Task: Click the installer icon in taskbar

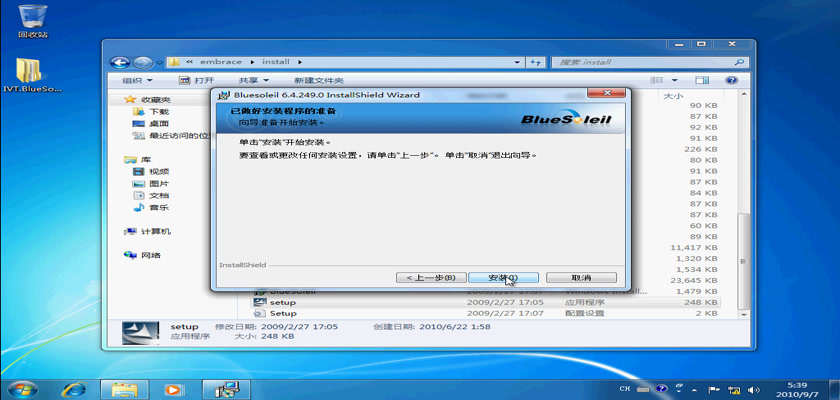Action: [x=225, y=388]
